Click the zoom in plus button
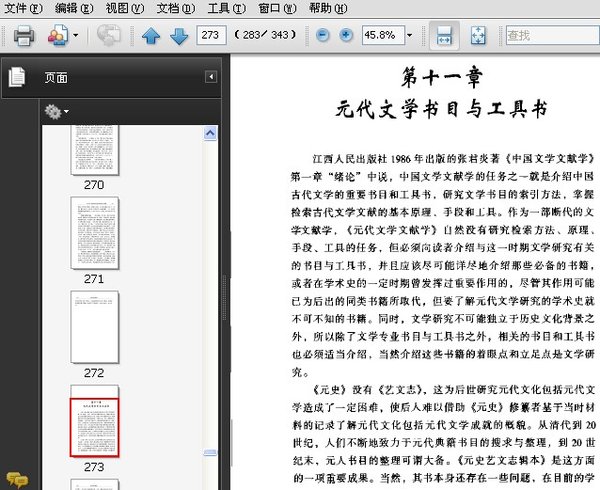600x490 pixels. coord(346,36)
